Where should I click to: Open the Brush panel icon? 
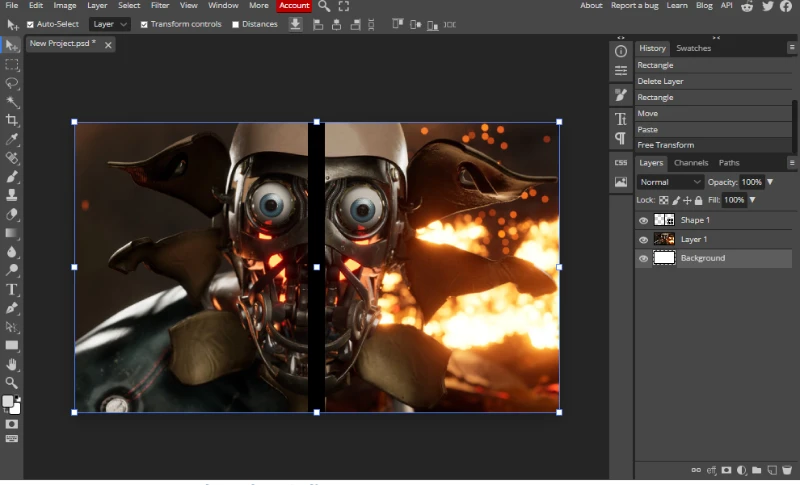pos(621,95)
